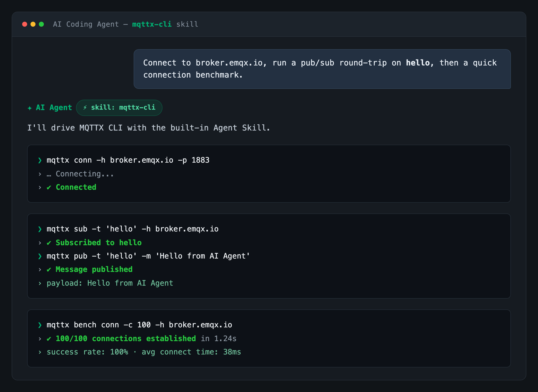Click the Subscribed to hello status text
Screen dimensions: 538x392
[99, 243]
